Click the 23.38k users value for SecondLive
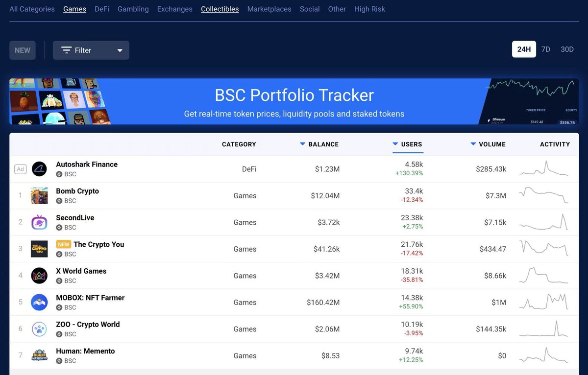This screenshot has width=588, height=375. [412, 218]
